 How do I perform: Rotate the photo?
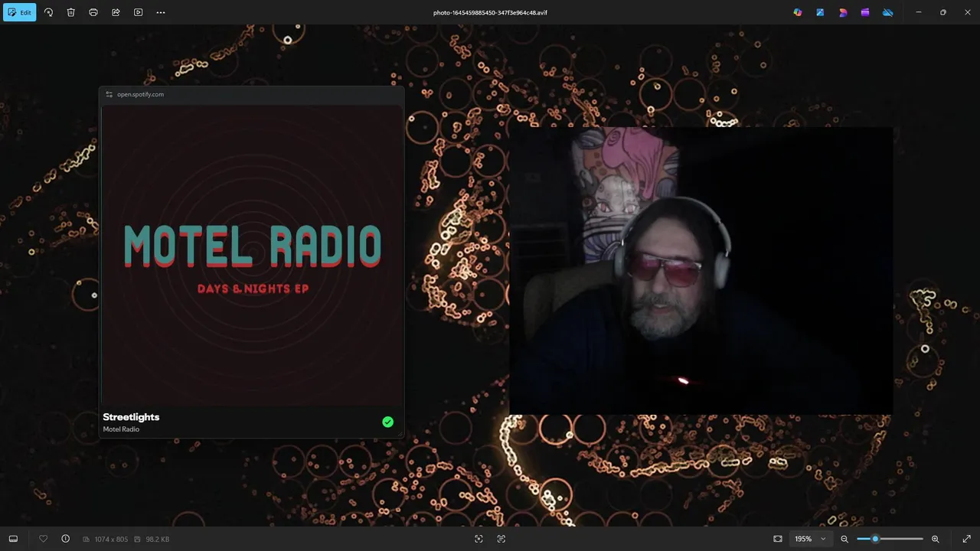(x=48, y=12)
